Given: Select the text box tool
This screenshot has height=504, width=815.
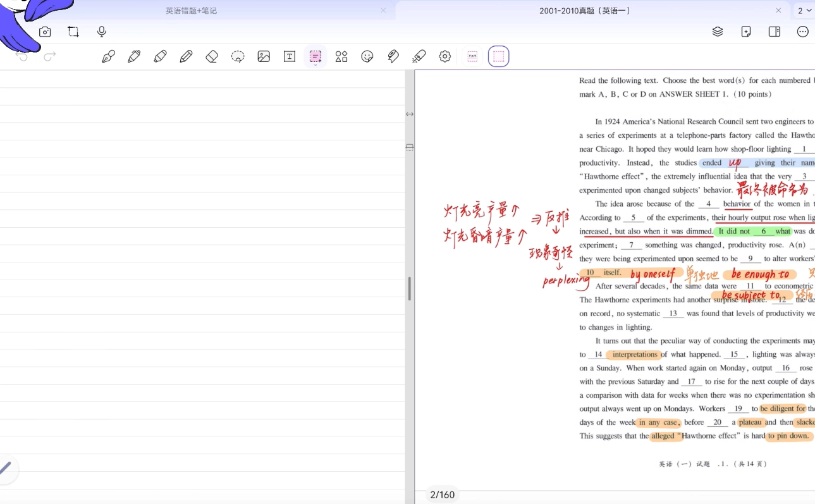Looking at the screenshot, I should coord(290,57).
